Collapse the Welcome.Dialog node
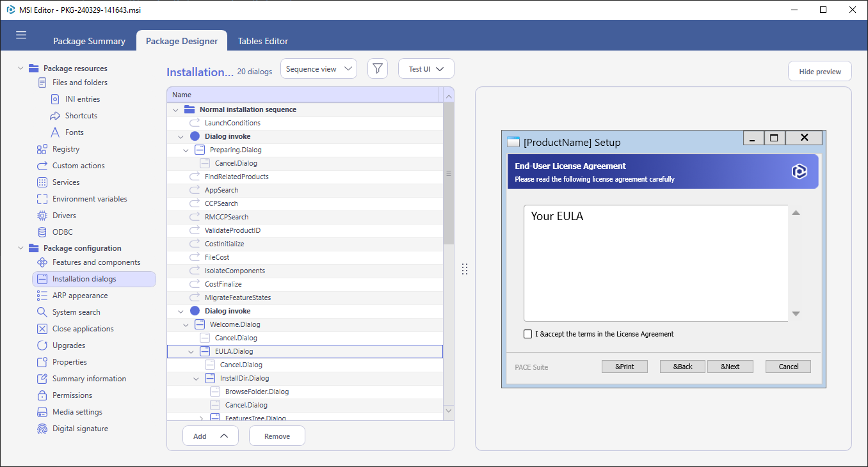868x467 pixels. (x=186, y=324)
